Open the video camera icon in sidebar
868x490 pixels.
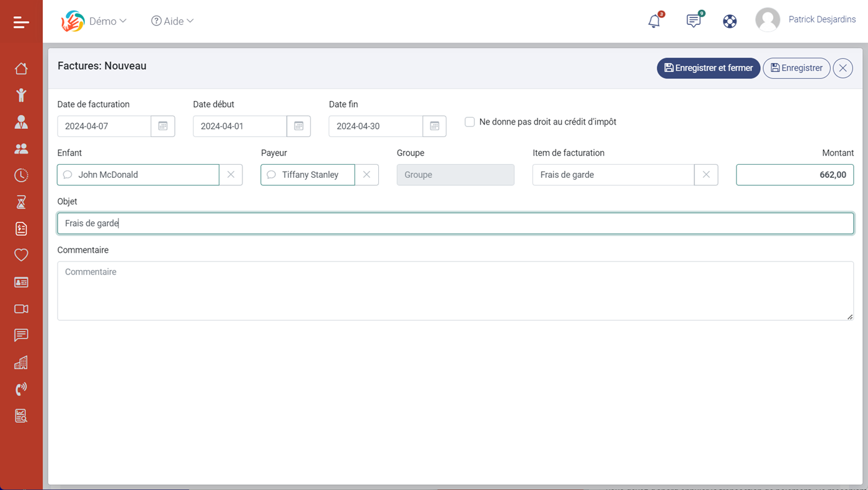pyautogui.click(x=21, y=308)
